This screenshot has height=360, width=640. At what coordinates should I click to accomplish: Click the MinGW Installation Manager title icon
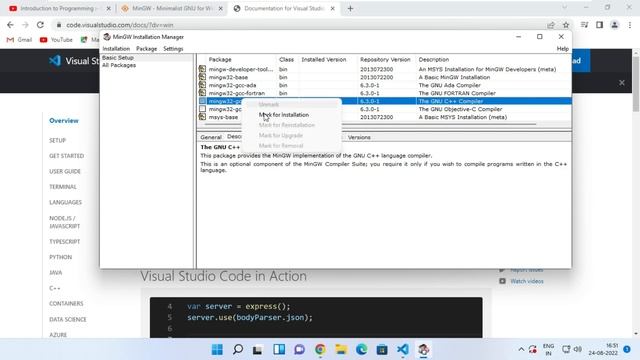pos(107,37)
